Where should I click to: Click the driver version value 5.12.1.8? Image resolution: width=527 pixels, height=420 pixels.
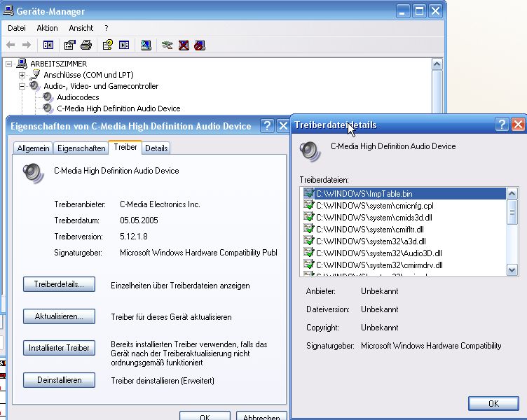[133, 237]
